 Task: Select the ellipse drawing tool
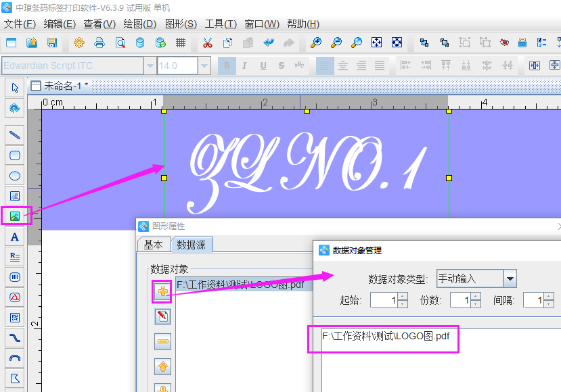[14, 176]
